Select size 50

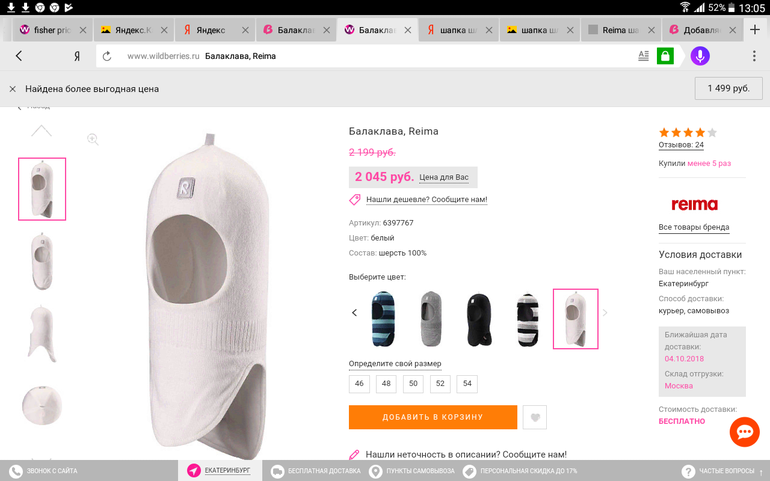tap(413, 383)
